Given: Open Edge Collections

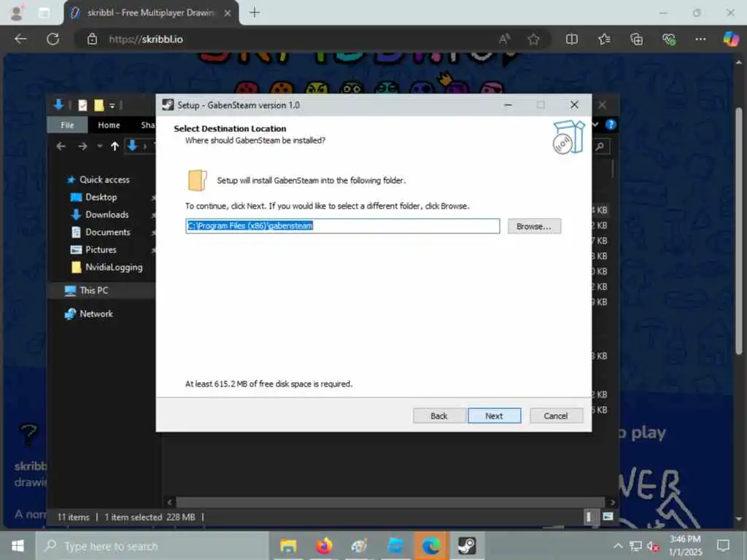Looking at the screenshot, I should (x=636, y=39).
